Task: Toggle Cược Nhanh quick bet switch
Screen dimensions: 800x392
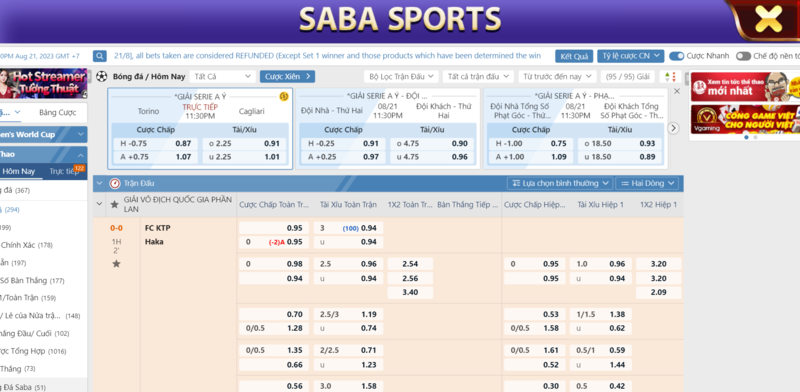Action: pos(677,56)
